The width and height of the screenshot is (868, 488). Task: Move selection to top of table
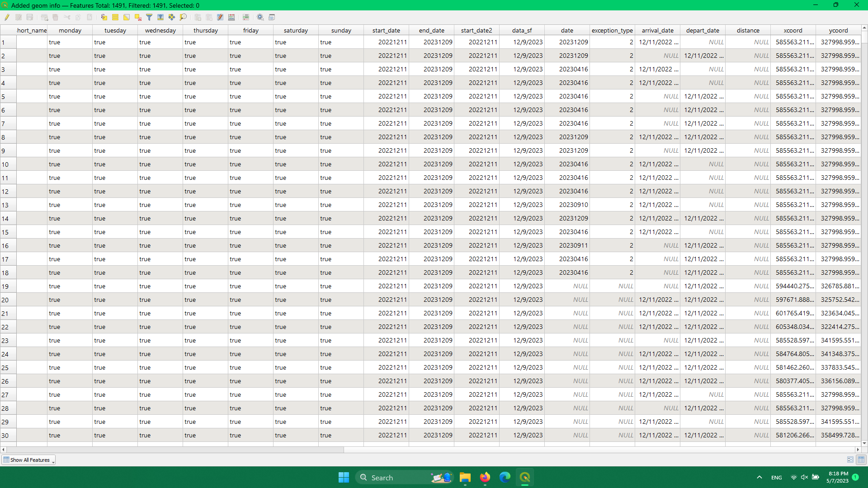(160, 17)
